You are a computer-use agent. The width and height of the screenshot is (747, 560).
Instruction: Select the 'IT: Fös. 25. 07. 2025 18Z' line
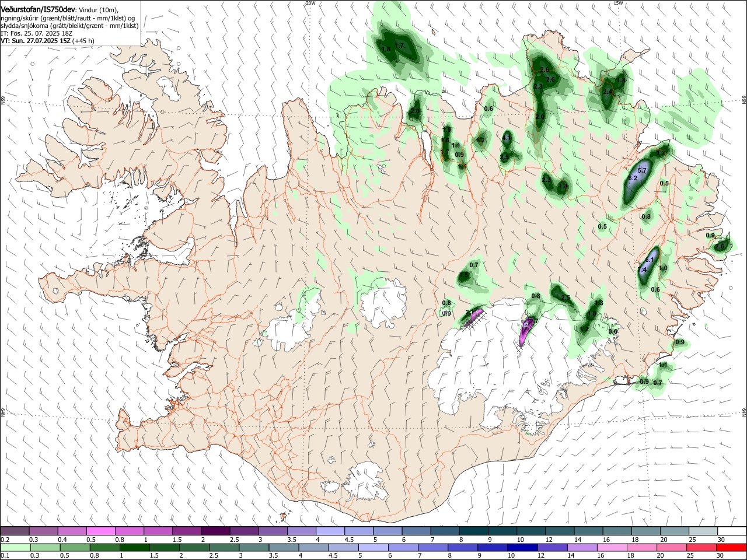(x=37, y=33)
